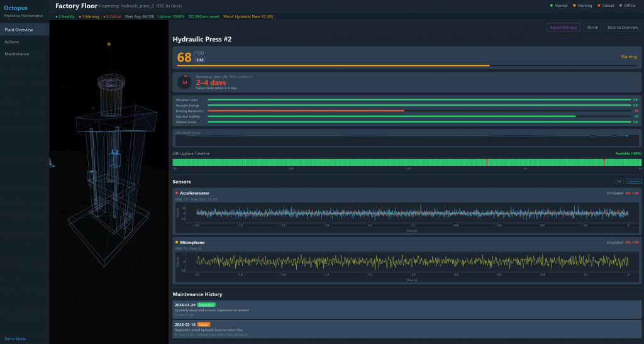Click the red Critical legend dot

pyautogui.click(x=599, y=6)
